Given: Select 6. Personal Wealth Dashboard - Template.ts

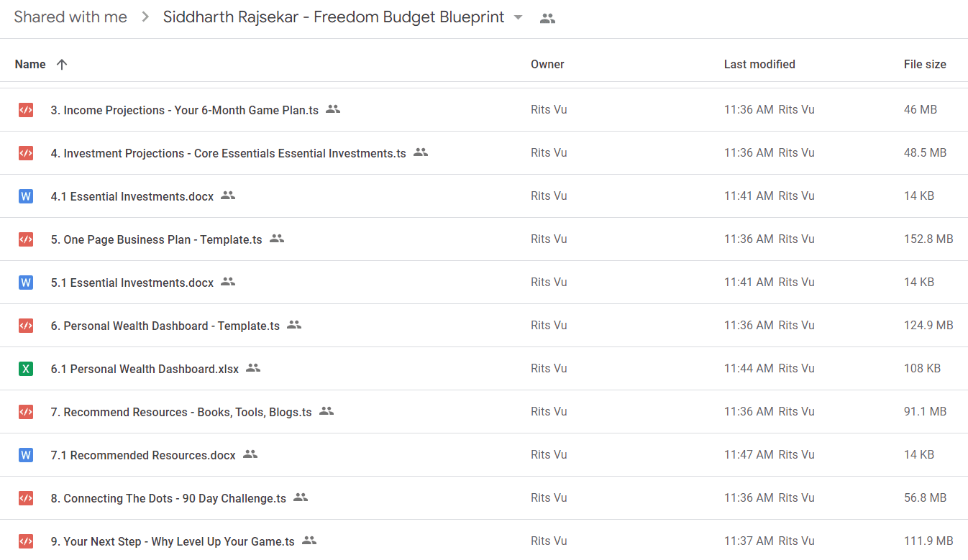Looking at the screenshot, I should (484, 326).
